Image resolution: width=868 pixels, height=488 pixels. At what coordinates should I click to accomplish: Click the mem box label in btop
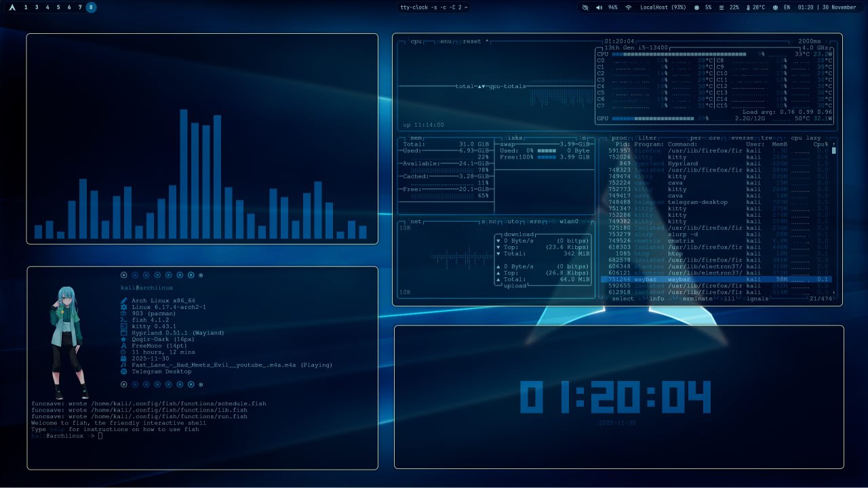417,138
